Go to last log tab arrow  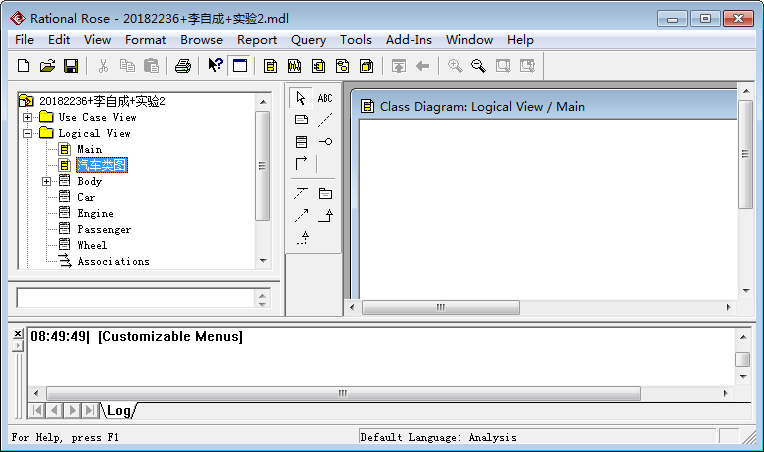pyautogui.click(x=90, y=411)
